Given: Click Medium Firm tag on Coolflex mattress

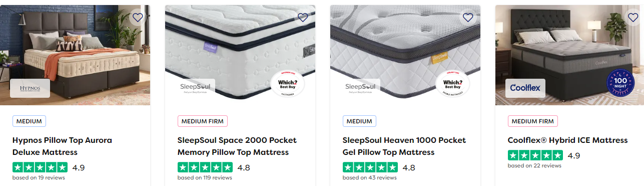Looking at the screenshot, I should 533,121.
